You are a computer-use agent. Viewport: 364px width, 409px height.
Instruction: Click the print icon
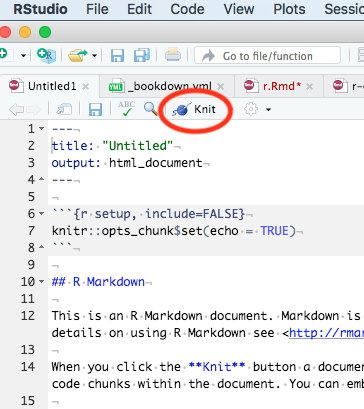coord(173,55)
